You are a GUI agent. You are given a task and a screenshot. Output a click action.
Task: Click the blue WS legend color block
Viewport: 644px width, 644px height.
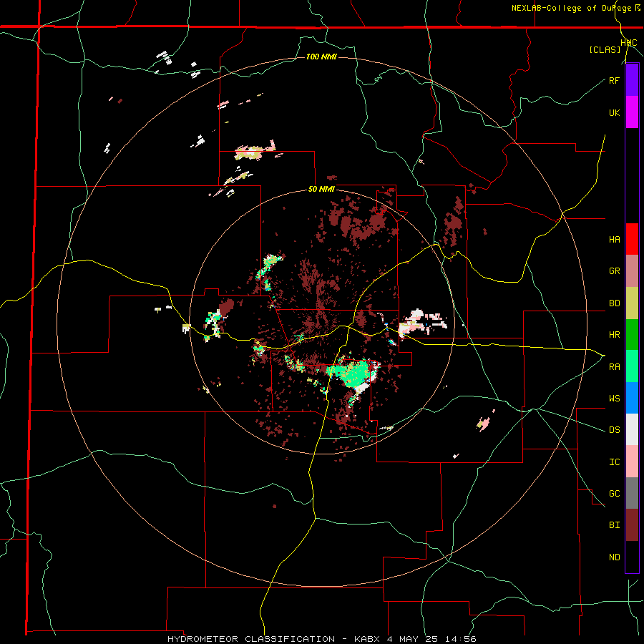[632, 398]
